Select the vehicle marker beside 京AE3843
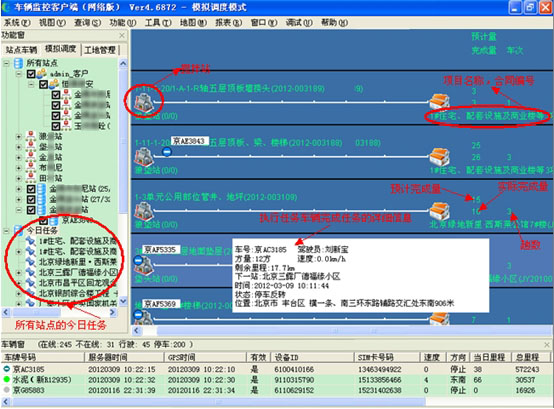554x409 pixels. pyautogui.click(x=167, y=152)
